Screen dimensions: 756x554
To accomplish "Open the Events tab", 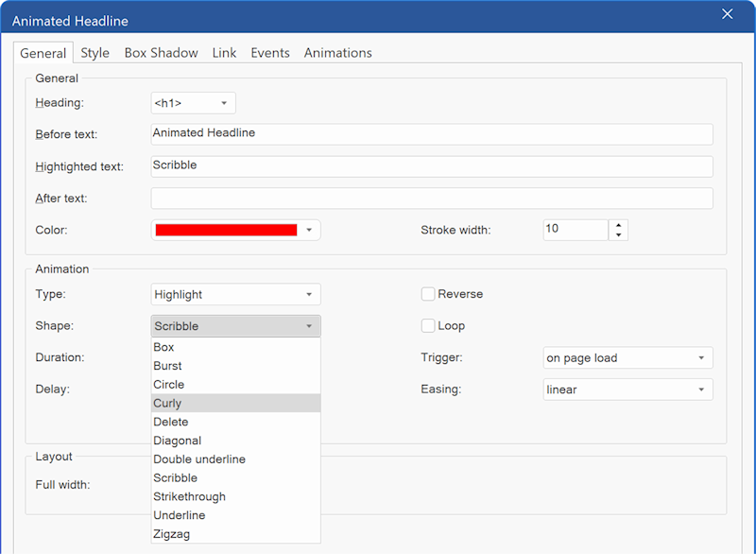I will [269, 53].
